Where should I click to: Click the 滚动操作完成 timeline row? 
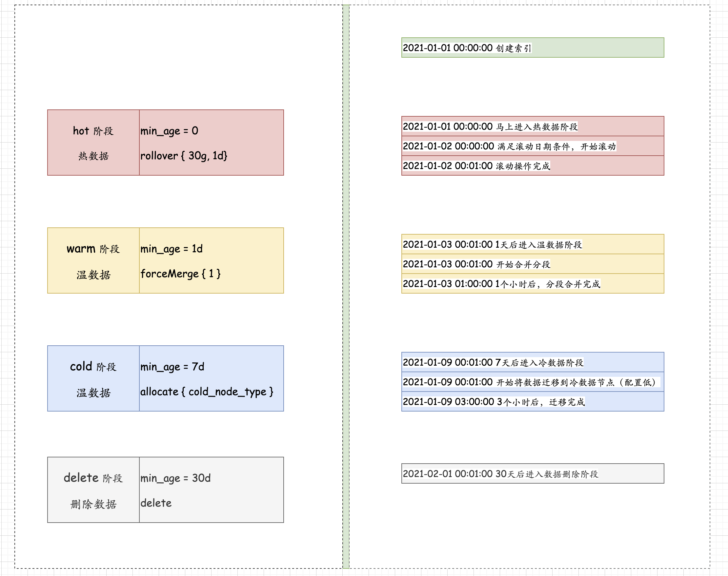coord(533,165)
